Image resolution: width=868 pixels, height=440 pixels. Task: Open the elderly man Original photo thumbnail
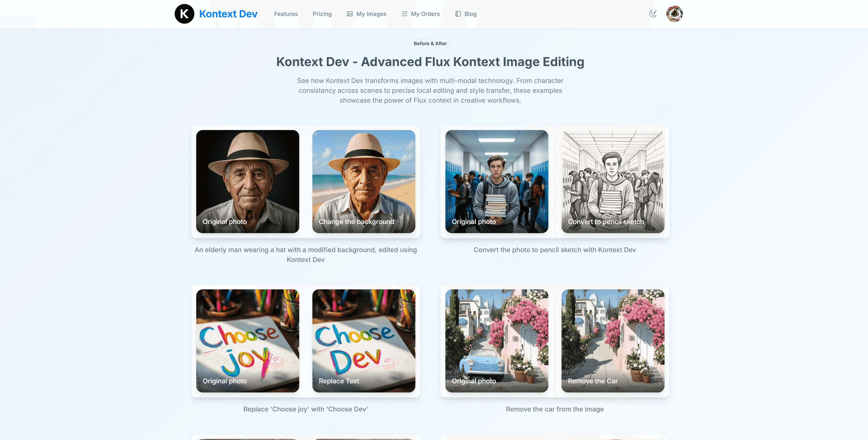pos(248,181)
